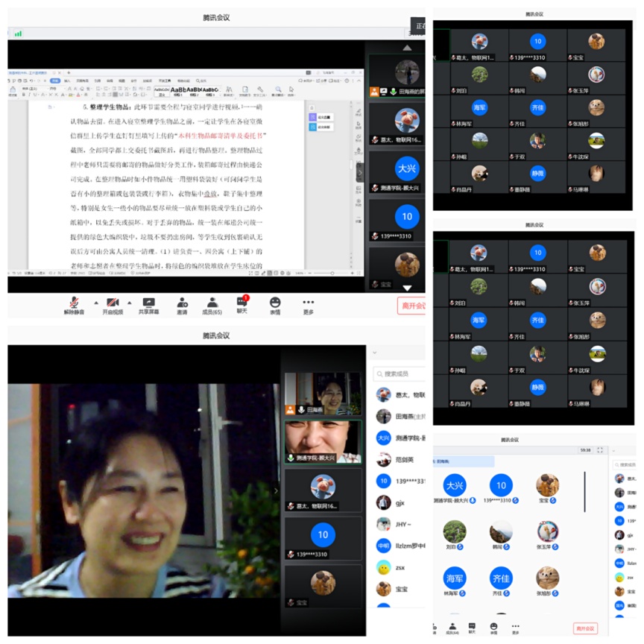Open the 共享屏幕 share screen option
The width and height of the screenshot is (644, 644).
click(x=148, y=303)
